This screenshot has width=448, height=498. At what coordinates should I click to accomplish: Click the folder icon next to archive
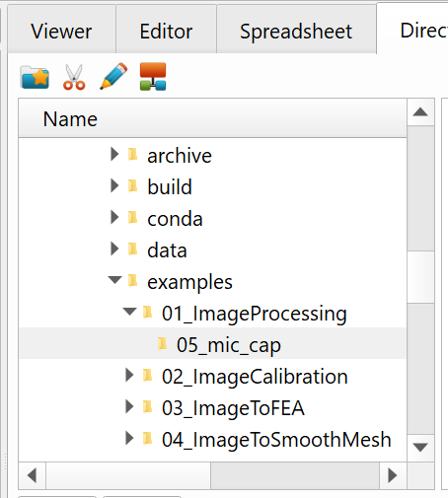(133, 154)
